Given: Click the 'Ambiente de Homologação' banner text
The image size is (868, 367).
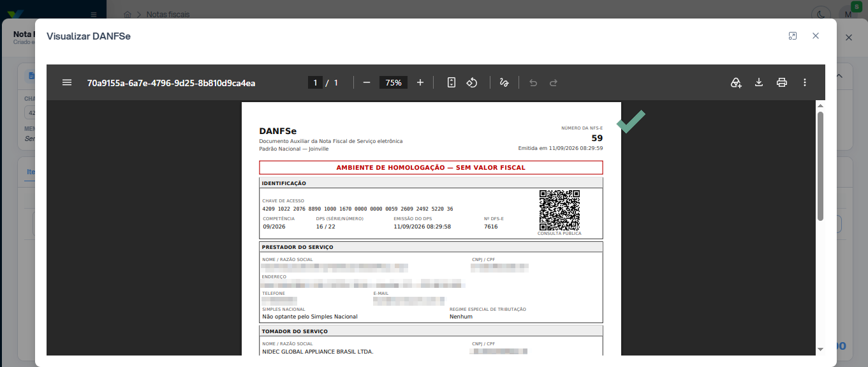Looking at the screenshot, I should pos(431,167).
